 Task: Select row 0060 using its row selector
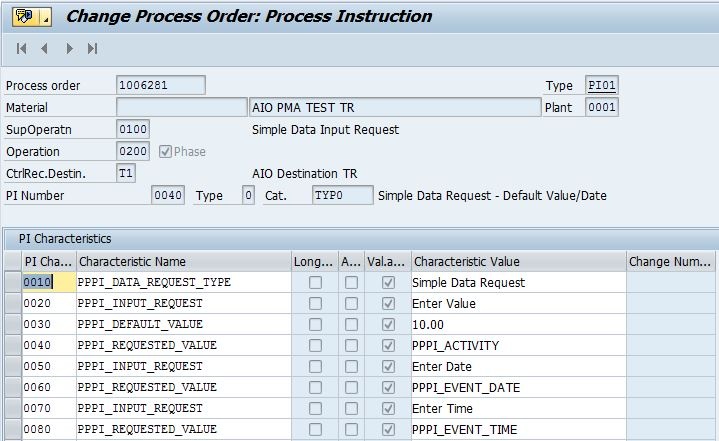(13, 387)
